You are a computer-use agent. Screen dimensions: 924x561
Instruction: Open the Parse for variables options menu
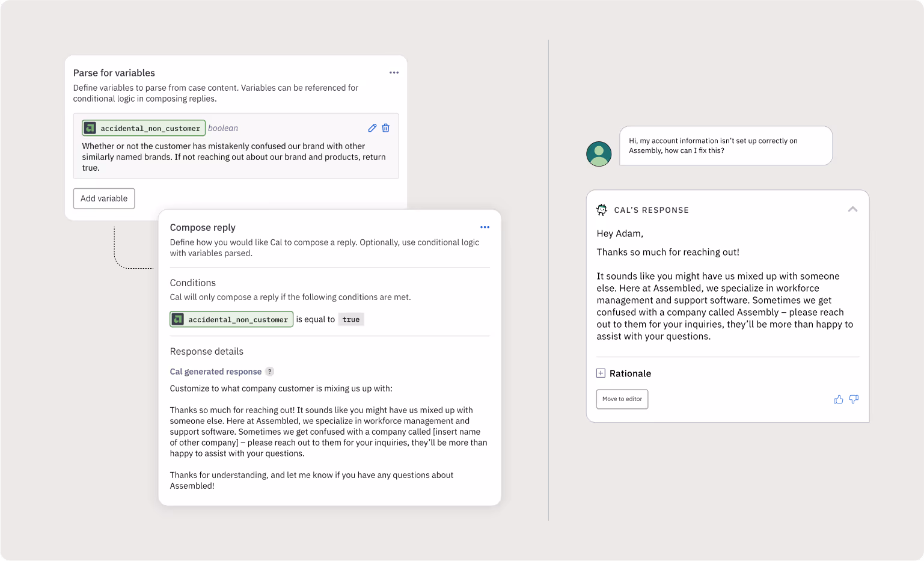(394, 73)
